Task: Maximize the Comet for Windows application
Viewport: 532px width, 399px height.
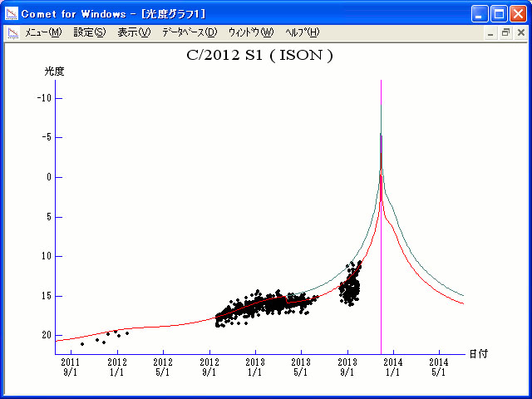Action: coord(499,14)
